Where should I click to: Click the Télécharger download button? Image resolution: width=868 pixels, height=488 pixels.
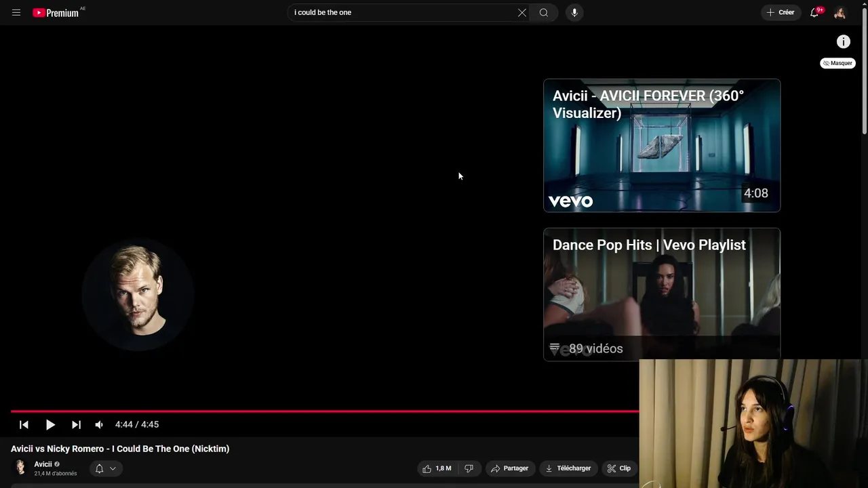tap(568, 468)
